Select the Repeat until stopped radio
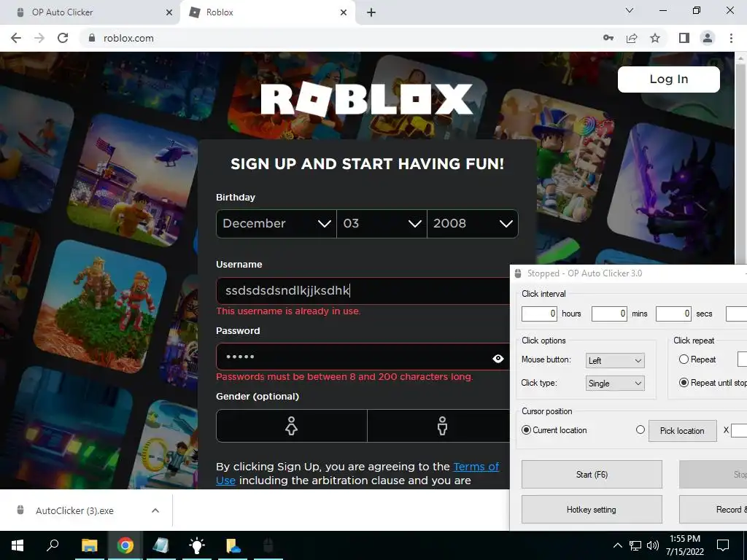This screenshot has width=747, height=560. [x=684, y=382]
